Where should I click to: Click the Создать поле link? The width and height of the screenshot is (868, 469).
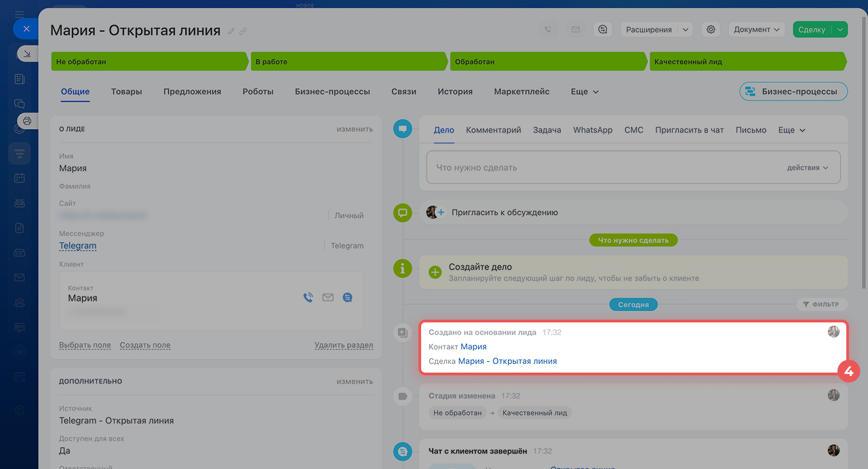145,345
